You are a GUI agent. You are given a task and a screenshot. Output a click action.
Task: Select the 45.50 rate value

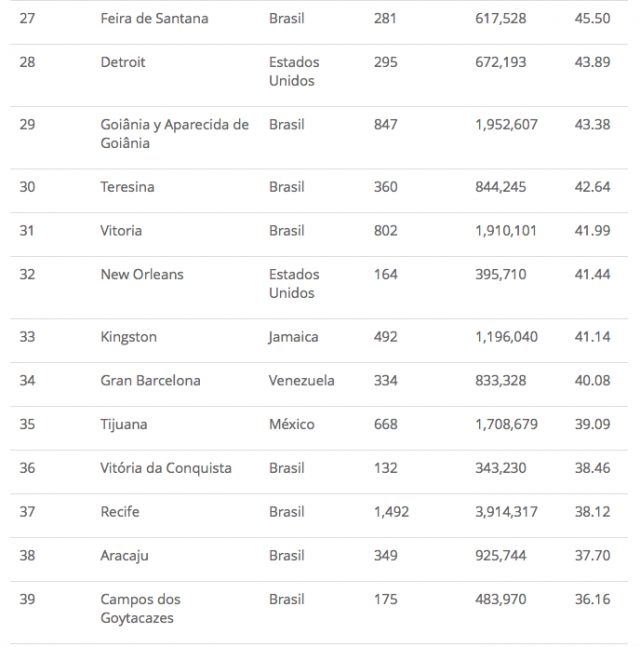click(x=592, y=19)
